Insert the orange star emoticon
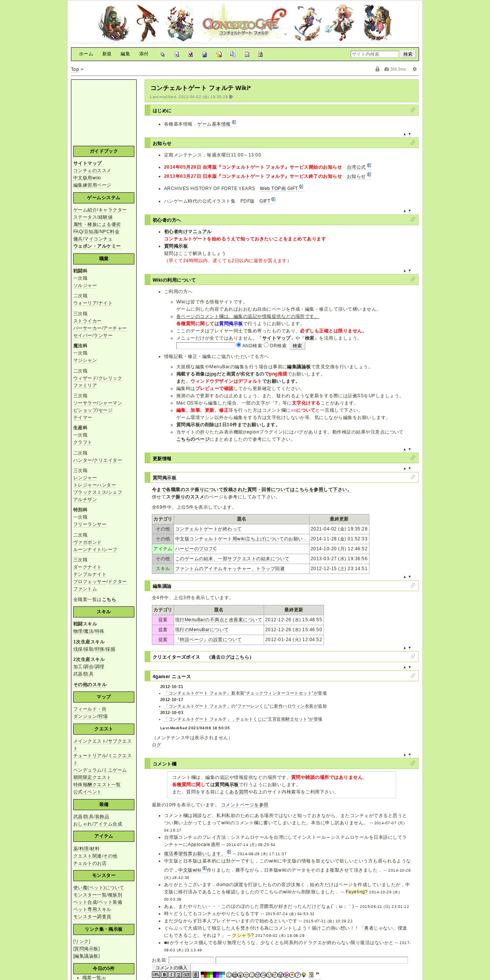The height and width of the screenshot is (980, 490). point(292,975)
